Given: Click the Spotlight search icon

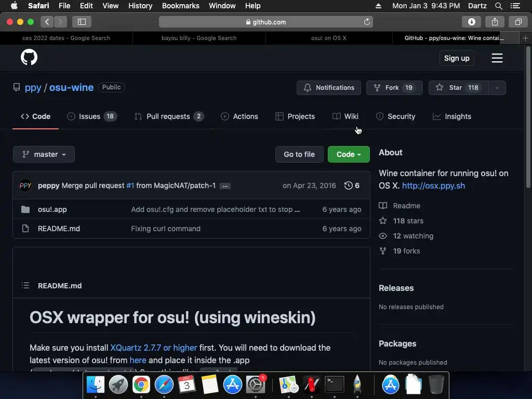Looking at the screenshot, I should [x=498, y=6].
